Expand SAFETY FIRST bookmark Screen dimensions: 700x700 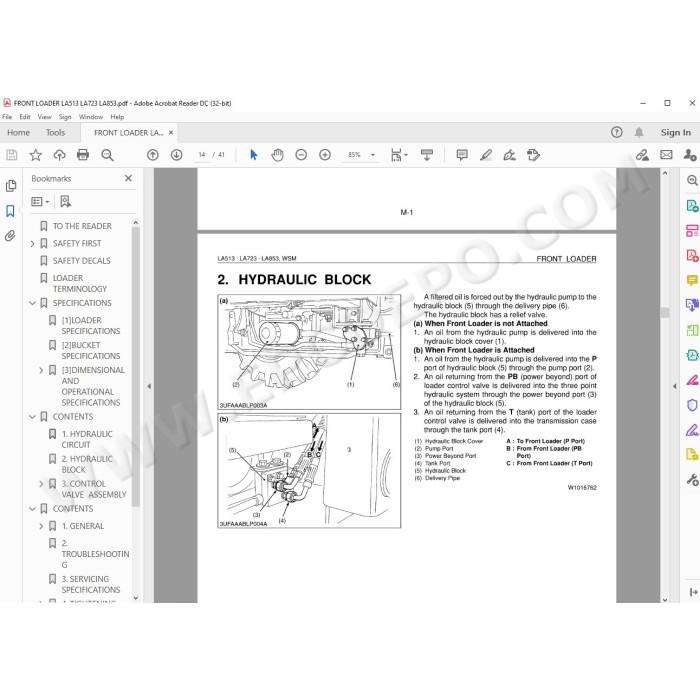click(x=32, y=243)
